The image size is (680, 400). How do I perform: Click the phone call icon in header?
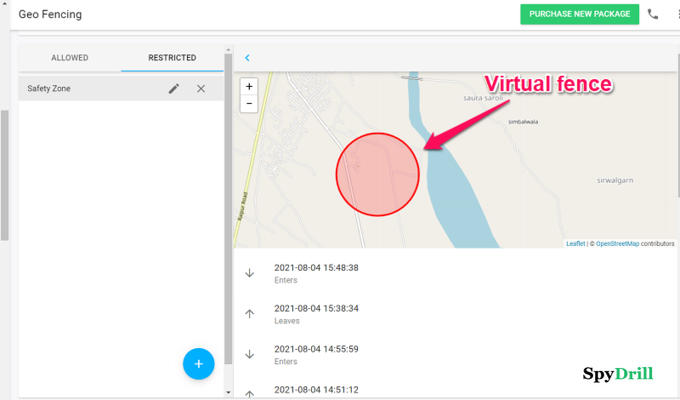[653, 14]
